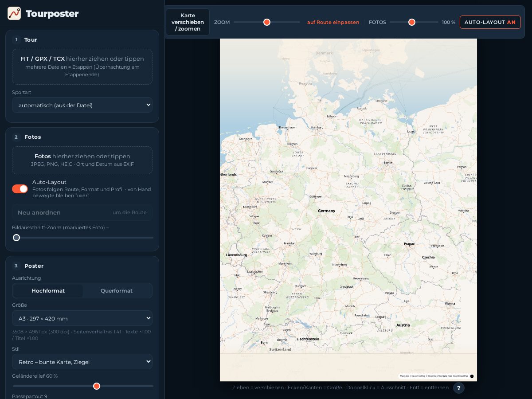532x399 pixels.
Task: Click the Prague label on the map
Action: pos(409,244)
